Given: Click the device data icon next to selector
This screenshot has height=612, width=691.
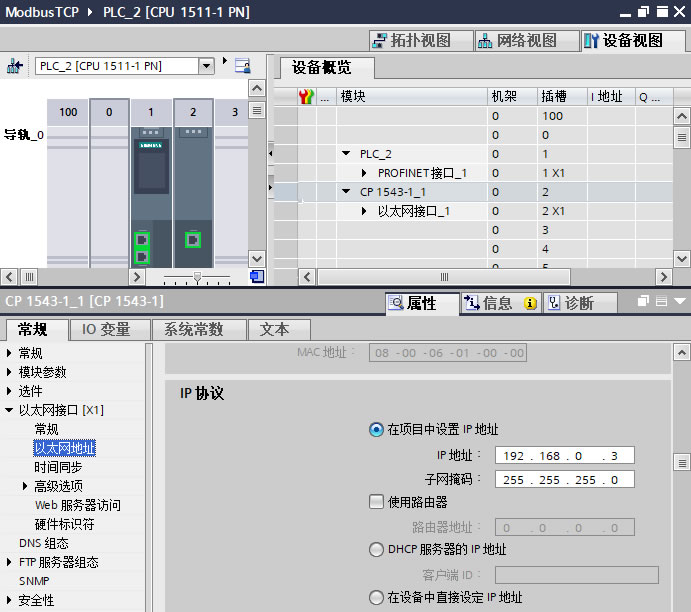Looking at the screenshot, I should (x=243, y=66).
